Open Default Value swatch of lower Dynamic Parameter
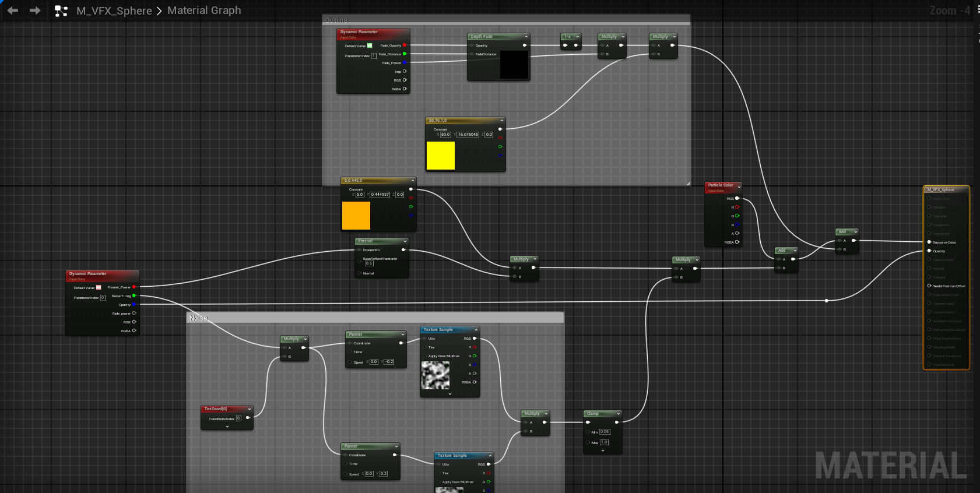 (99, 287)
